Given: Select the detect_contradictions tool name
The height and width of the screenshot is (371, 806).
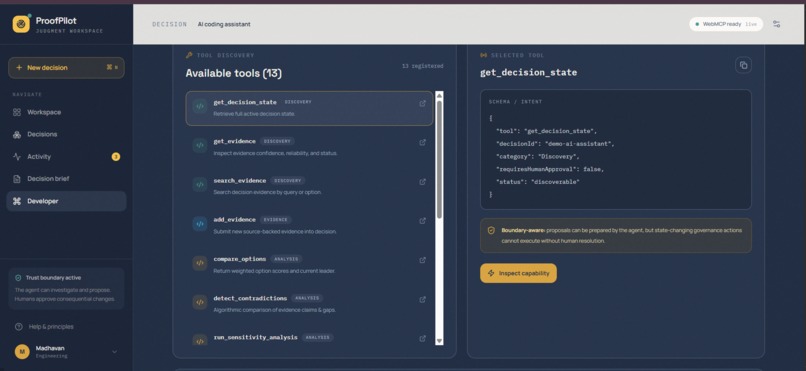Looking at the screenshot, I should pyautogui.click(x=250, y=298).
